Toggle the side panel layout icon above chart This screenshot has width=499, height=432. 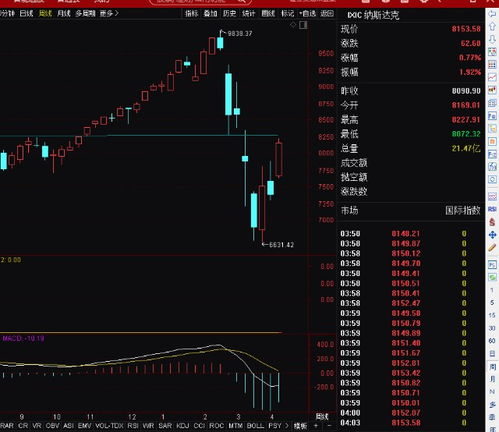(x=303, y=25)
